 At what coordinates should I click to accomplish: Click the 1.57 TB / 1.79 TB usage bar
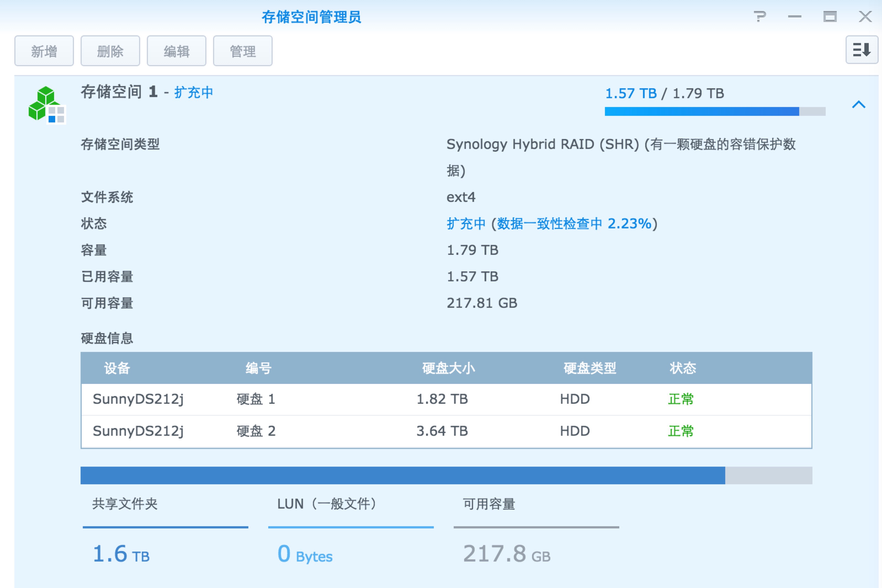(715, 111)
